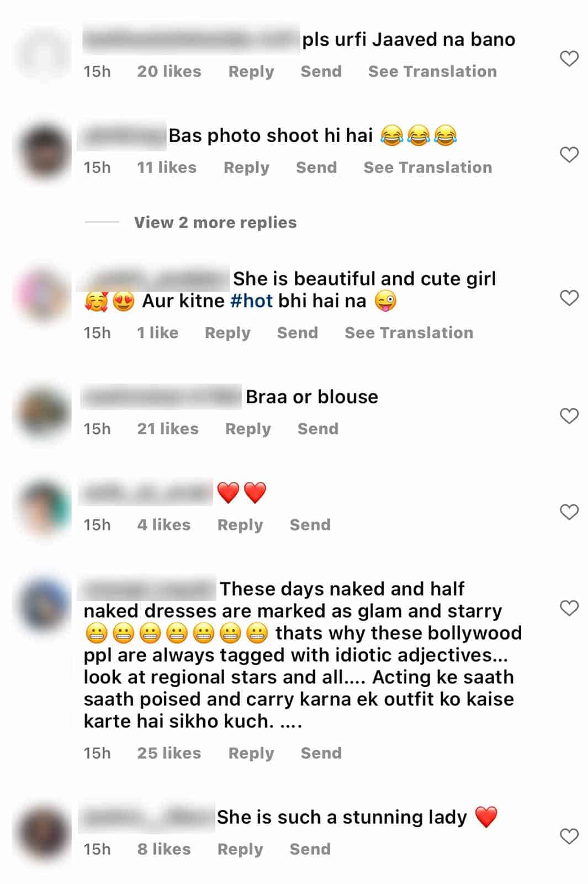View the '20 likes' list on first comment

pyautogui.click(x=169, y=71)
